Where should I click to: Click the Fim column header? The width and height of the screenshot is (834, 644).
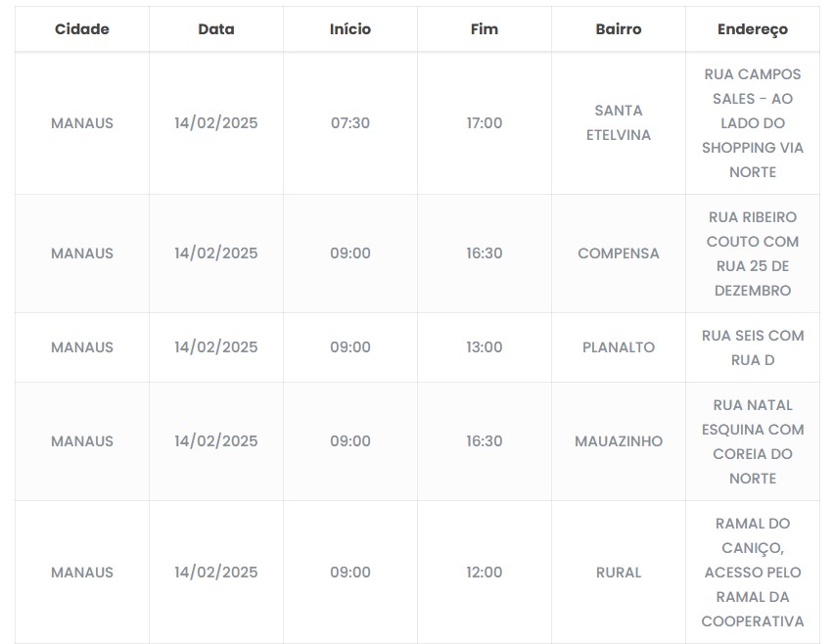click(485, 29)
